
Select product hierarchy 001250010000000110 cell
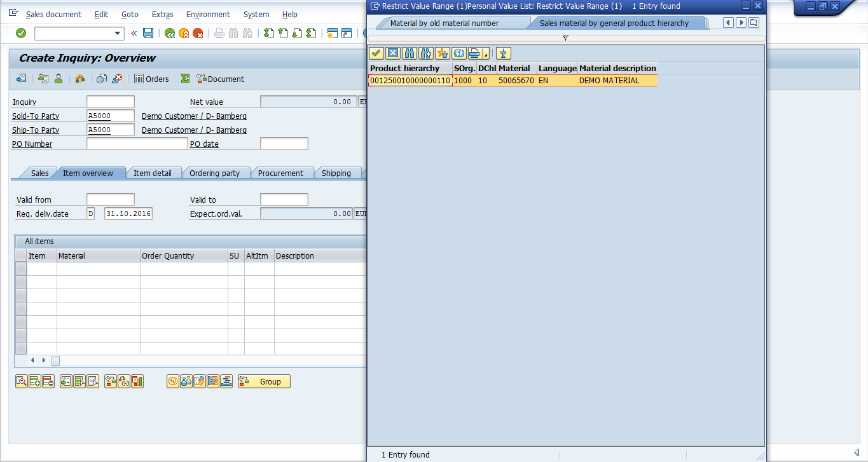point(410,81)
